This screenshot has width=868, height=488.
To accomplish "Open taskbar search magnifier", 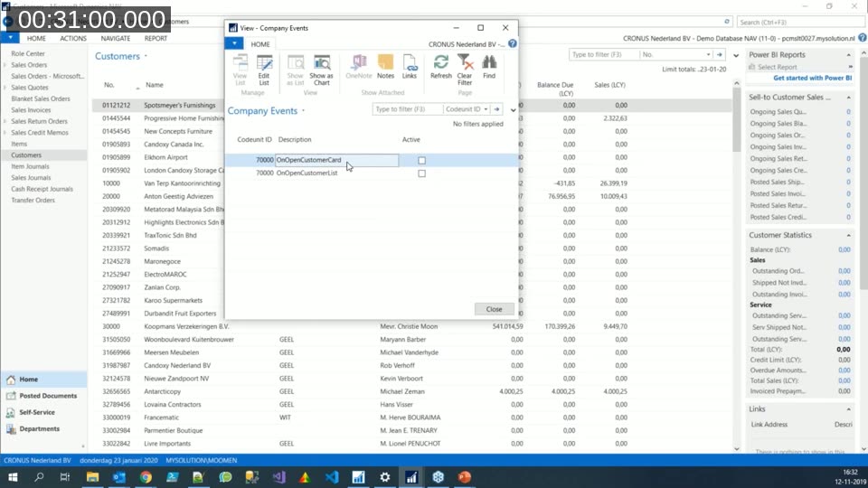I will pos(39,477).
